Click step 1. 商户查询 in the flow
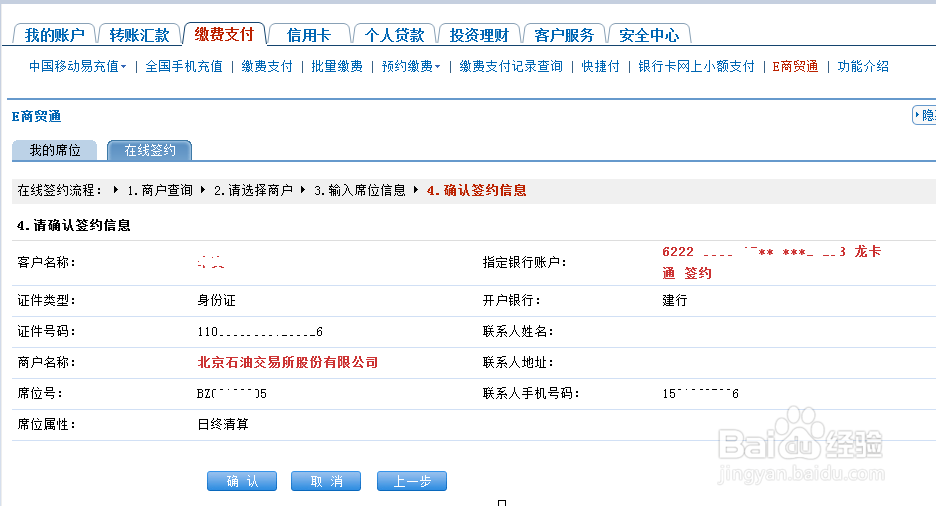Screen dimensions: 936x506 tap(159, 190)
